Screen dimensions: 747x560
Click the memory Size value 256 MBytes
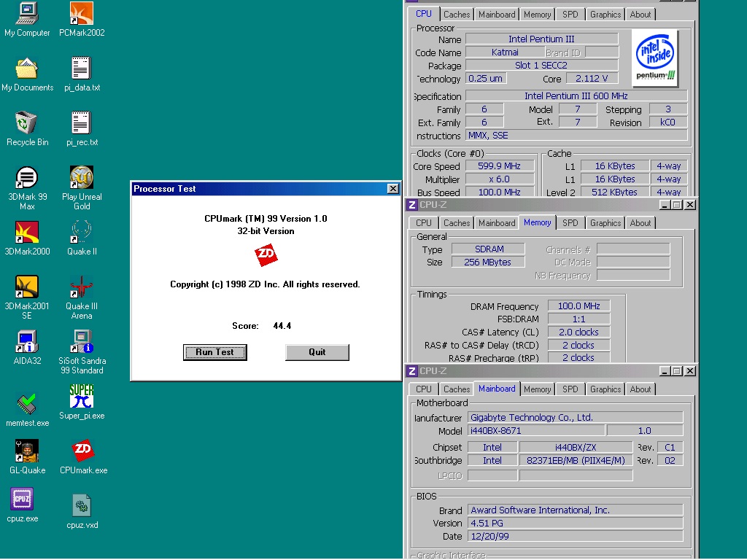click(488, 262)
